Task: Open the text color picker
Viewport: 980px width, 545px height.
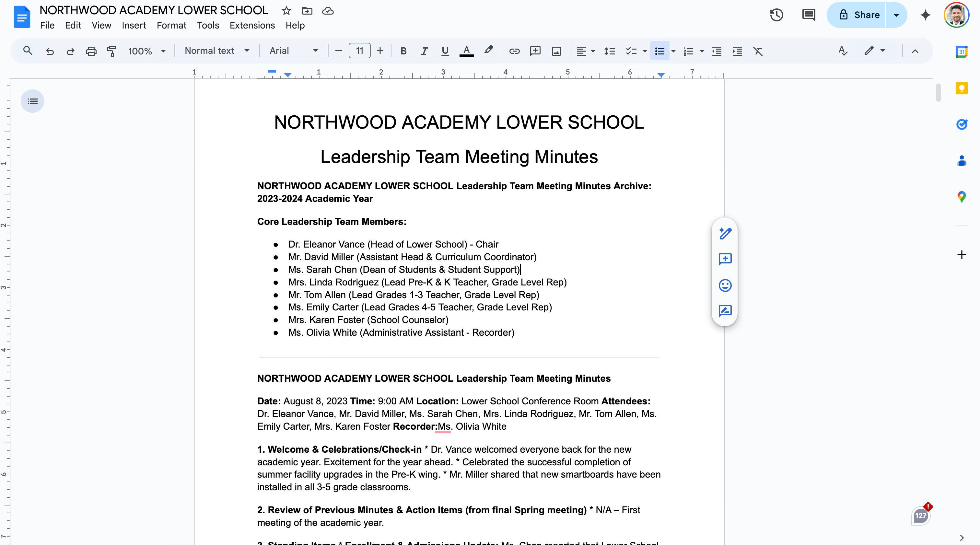Action: [x=466, y=51]
